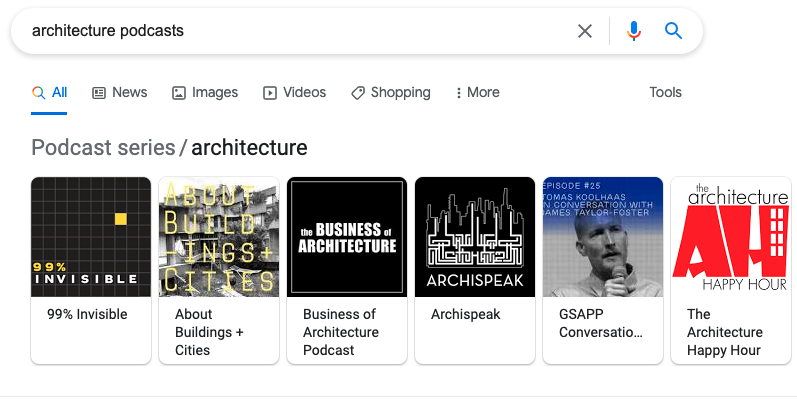The height and width of the screenshot is (404, 797).
Task: Click the About Buildings + Cities title
Action: [x=209, y=332]
